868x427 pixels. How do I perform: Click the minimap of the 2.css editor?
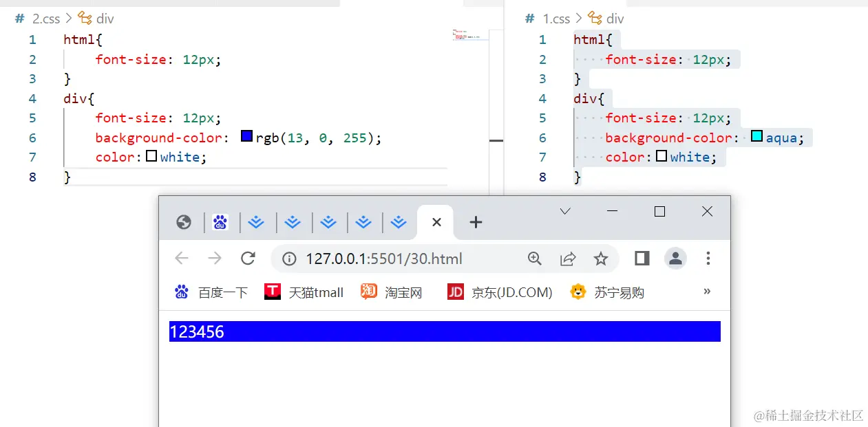470,35
